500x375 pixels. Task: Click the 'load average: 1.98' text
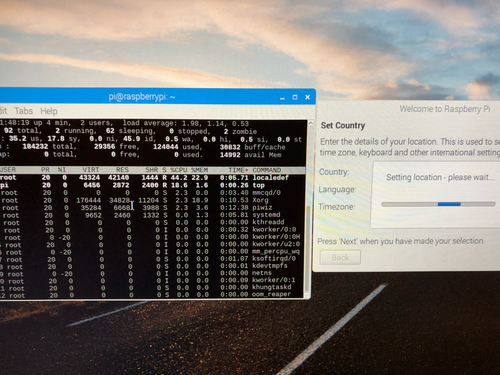(x=161, y=123)
